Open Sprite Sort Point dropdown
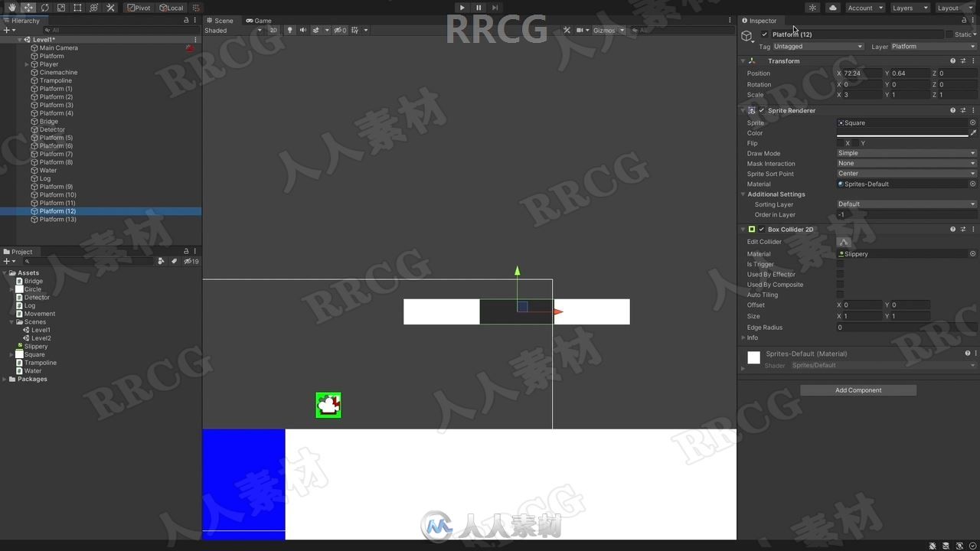This screenshot has height=551, width=980. 906,174
